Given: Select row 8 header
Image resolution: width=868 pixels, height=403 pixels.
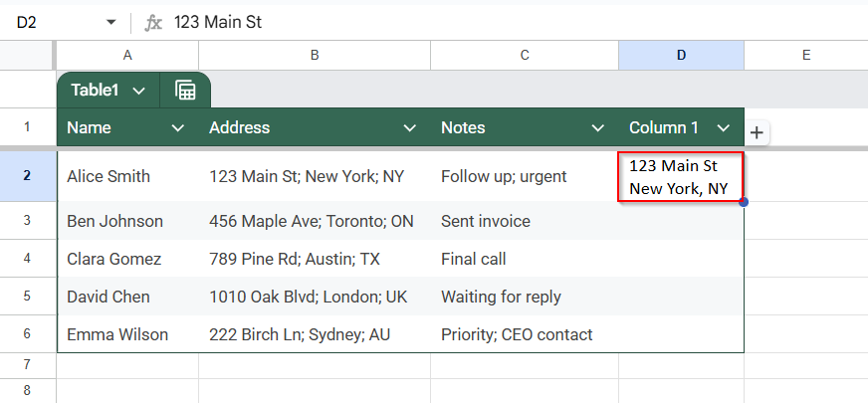Looking at the screenshot, I should pyautogui.click(x=27, y=390).
